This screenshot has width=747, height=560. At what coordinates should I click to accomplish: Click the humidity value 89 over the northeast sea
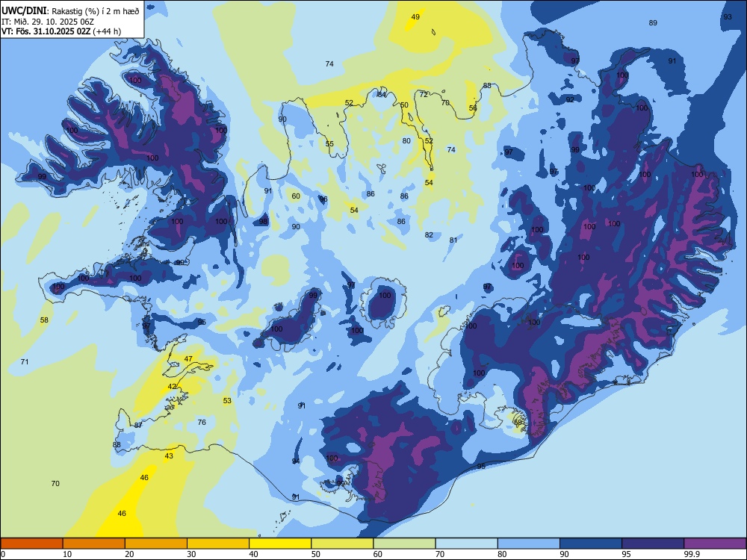[653, 23]
